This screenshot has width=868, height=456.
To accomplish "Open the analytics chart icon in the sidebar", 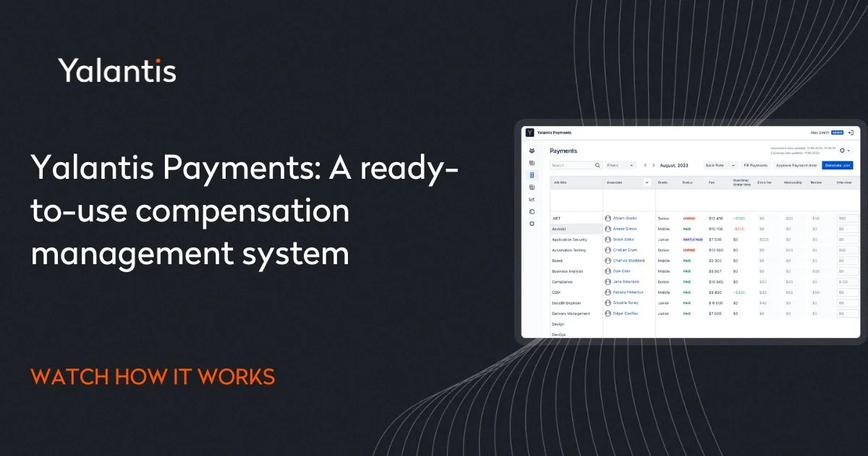I will pyautogui.click(x=531, y=200).
